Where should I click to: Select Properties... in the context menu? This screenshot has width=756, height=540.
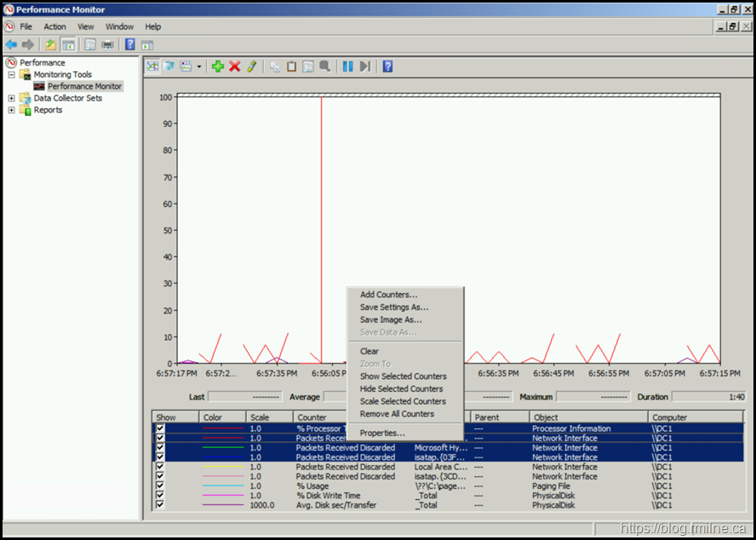(382, 434)
